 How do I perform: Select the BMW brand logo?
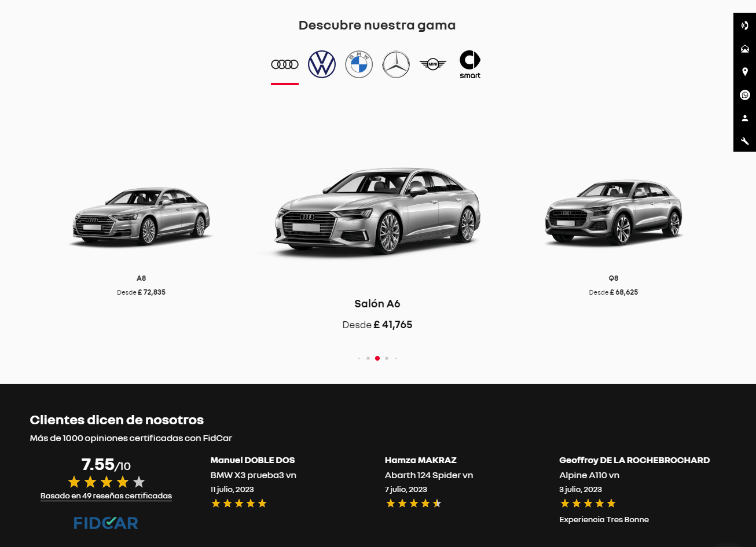(x=359, y=64)
